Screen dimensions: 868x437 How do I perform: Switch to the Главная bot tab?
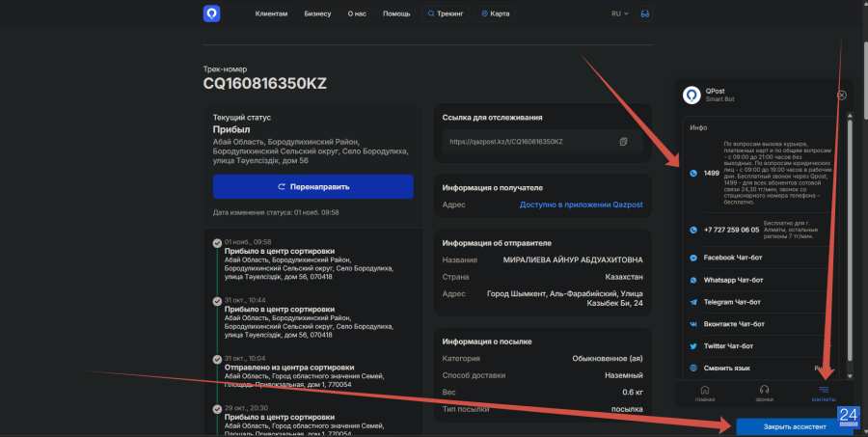click(705, 393)
